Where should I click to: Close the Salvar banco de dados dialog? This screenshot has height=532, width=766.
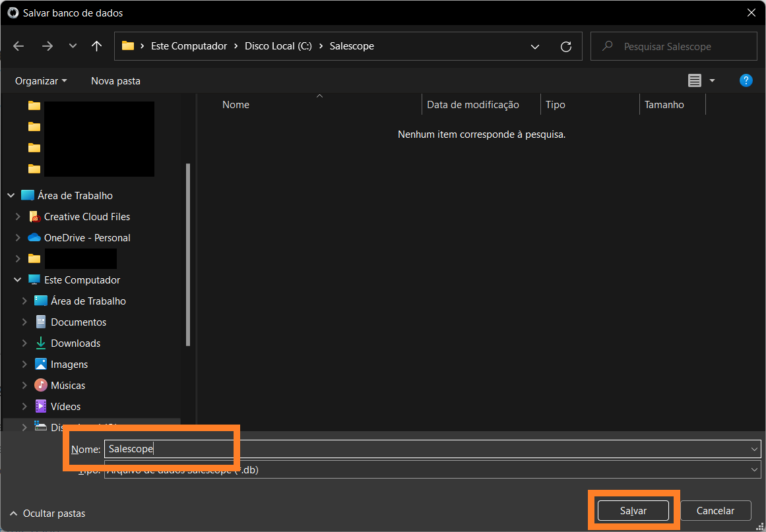[x=751, y=13]
